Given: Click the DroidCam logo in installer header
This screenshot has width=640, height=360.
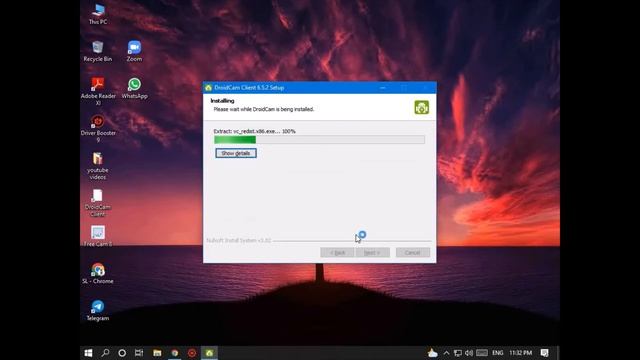Looking at the screenshot, I should 422,107.
